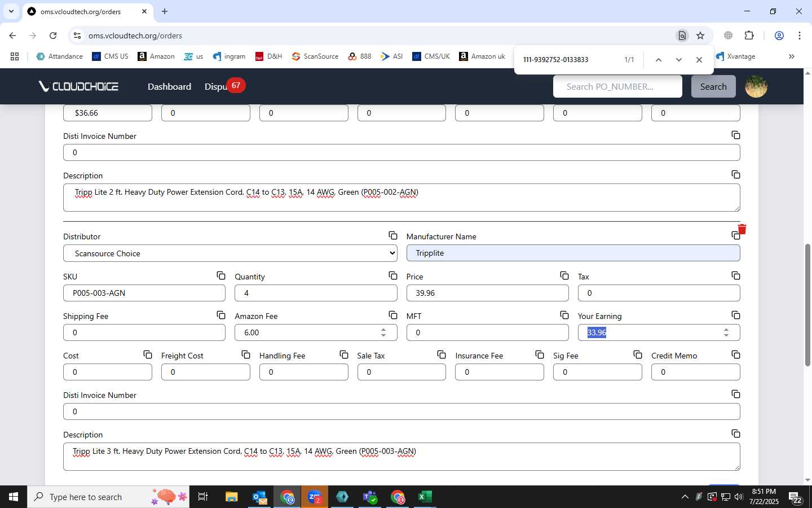Viewport: 812px width, 508px height.
Task: Click the Cost field showing $36.66
Action: click(108, 113)
